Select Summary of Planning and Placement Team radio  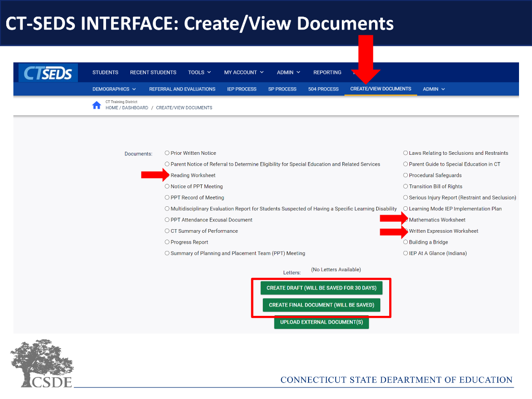coord(167,253)
